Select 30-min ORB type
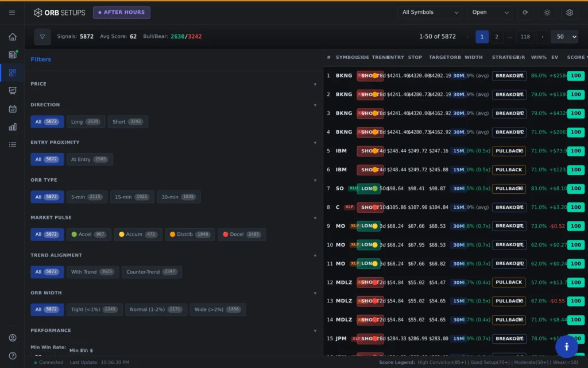The image size is (588, 368). [179, 197]
